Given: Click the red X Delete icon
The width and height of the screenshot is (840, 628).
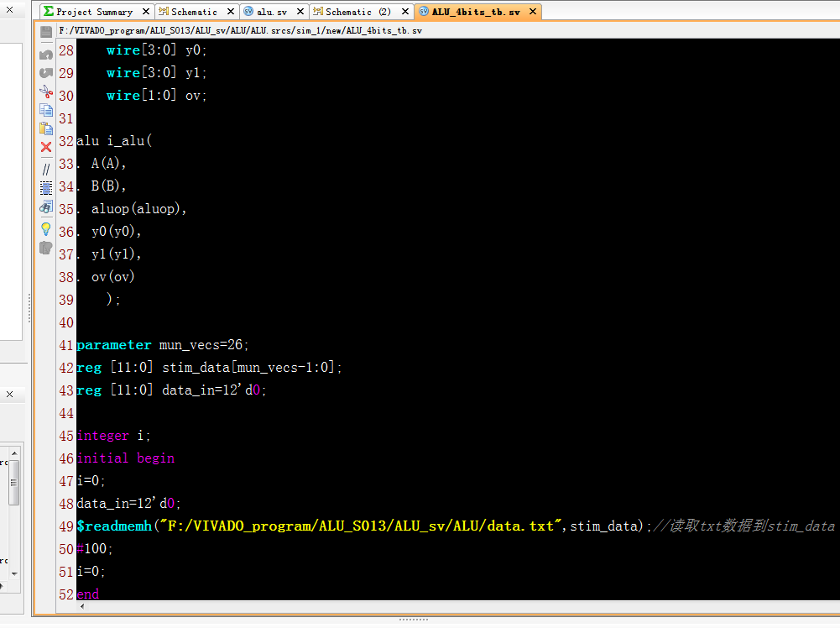Looking at the screenshot, I should (46, 148).
